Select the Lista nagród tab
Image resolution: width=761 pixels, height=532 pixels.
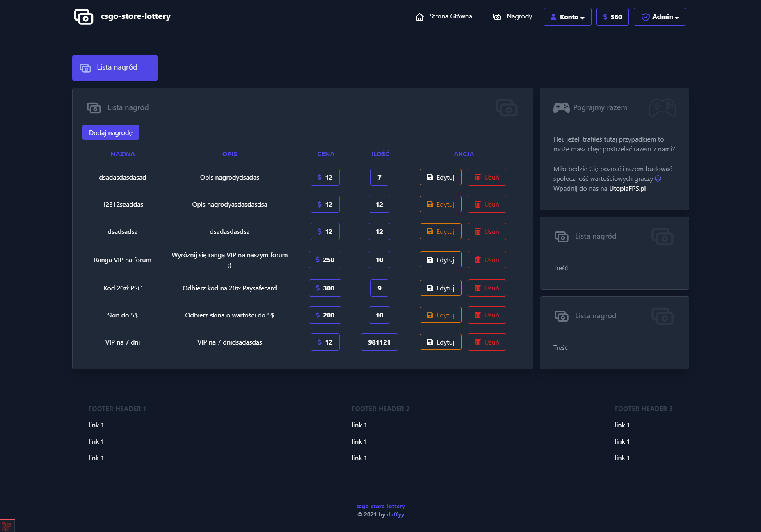pos(115,68)
